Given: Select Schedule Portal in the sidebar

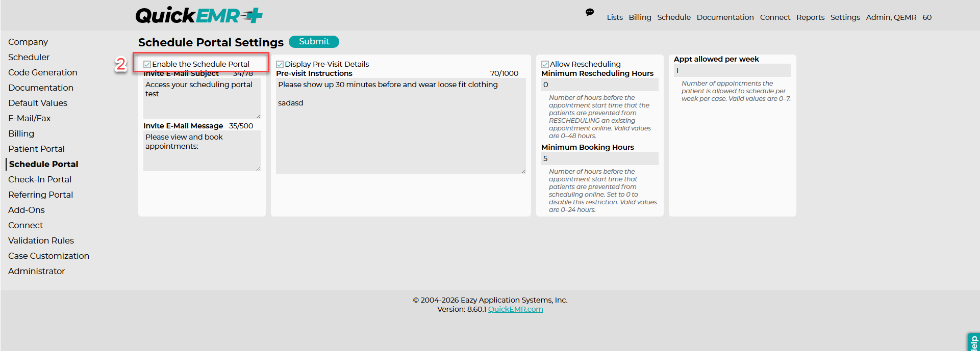Looking at the screenshot, I should 43,164.
